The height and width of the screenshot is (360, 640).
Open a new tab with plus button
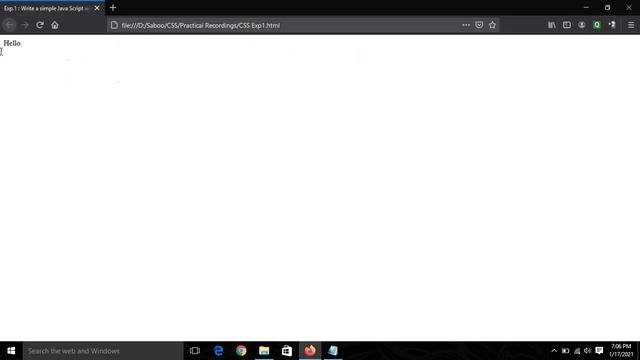point(113,8)
